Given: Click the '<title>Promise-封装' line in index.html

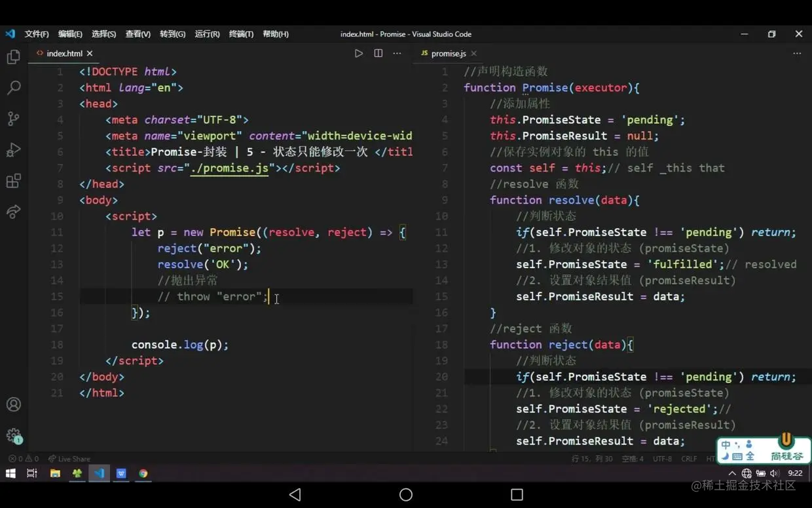Looking at the screenshot, I should [x=259, y=152].
